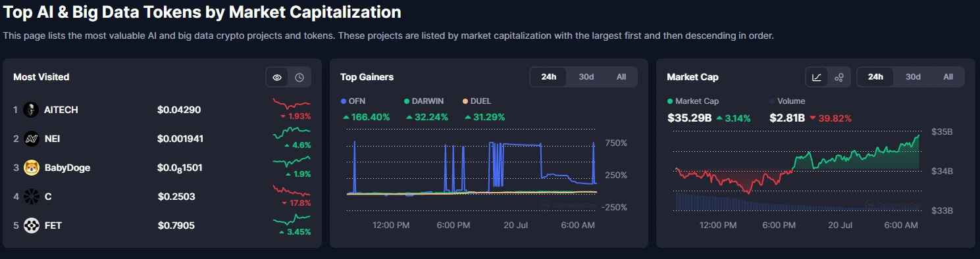Select 24h tab in Market Cap panel
Viewport: 980px width, 259px height.
(875, 77)
